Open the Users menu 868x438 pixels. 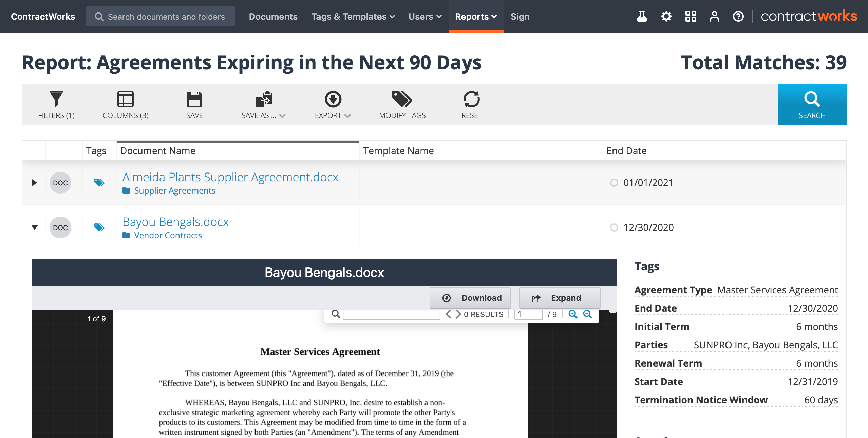click(424, 16)
